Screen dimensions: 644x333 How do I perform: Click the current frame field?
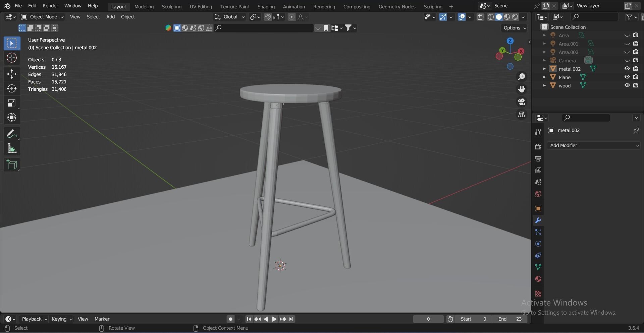(x=428, y=319)
